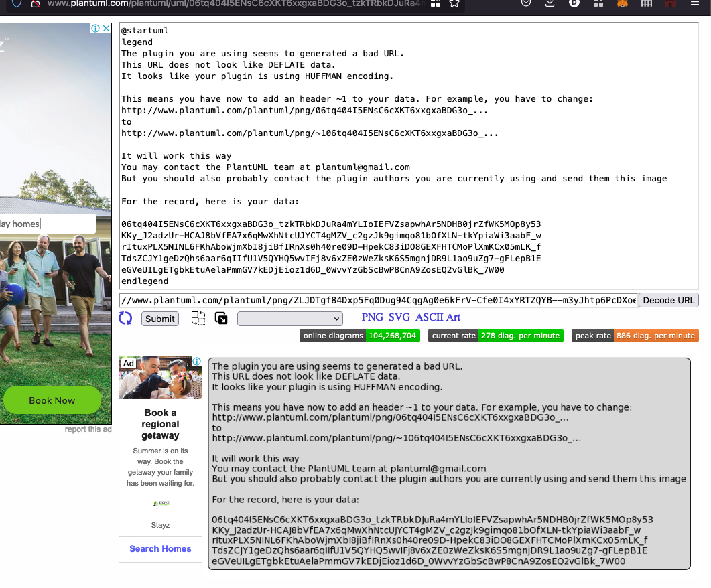Click the small Stayz logo in ad
This screenshot has width=711, height=588.
click(161, 503)
